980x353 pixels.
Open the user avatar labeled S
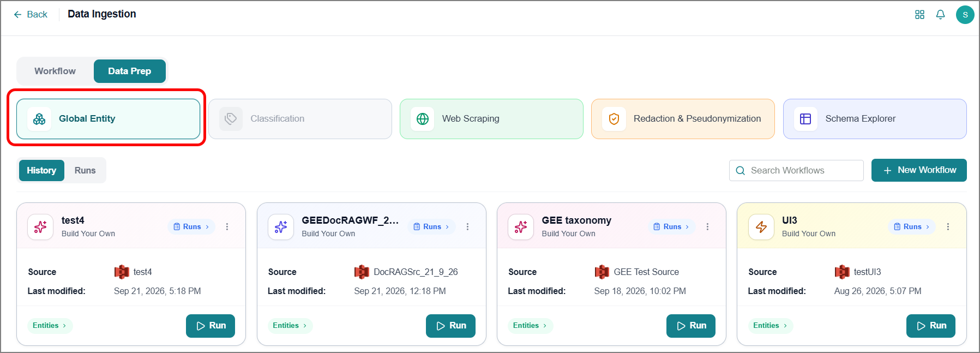click(x=965, y=15)
